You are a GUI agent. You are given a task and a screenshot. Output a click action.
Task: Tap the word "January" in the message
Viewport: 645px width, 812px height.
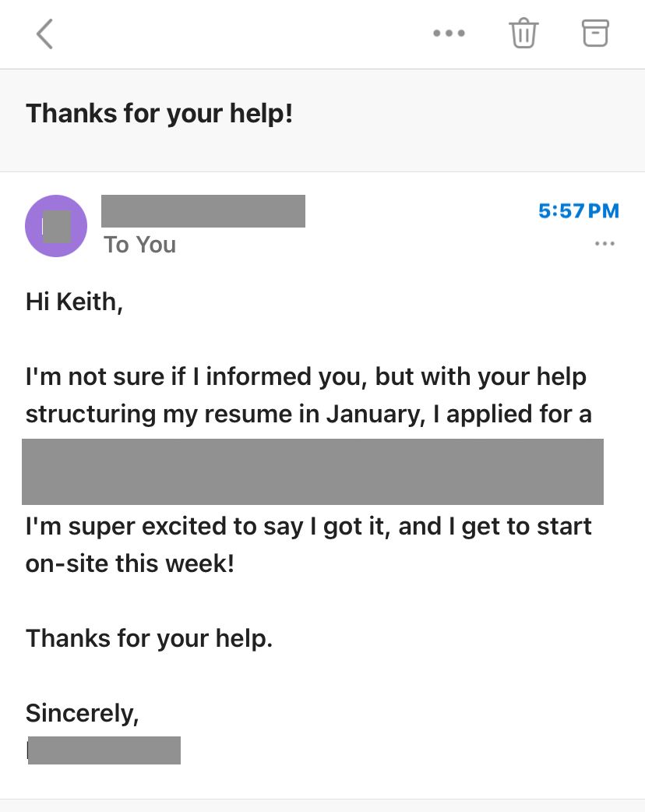pyautogui.click(x=374, y=414)
